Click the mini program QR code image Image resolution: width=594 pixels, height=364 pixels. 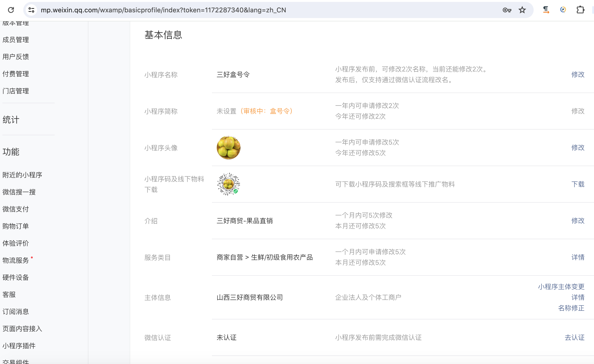click(x=228, y=184)
